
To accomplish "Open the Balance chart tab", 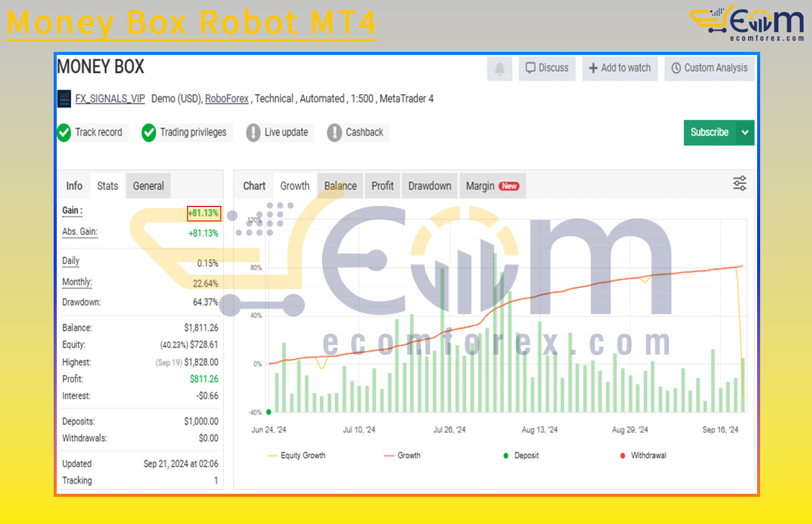I will coord(340,186).
